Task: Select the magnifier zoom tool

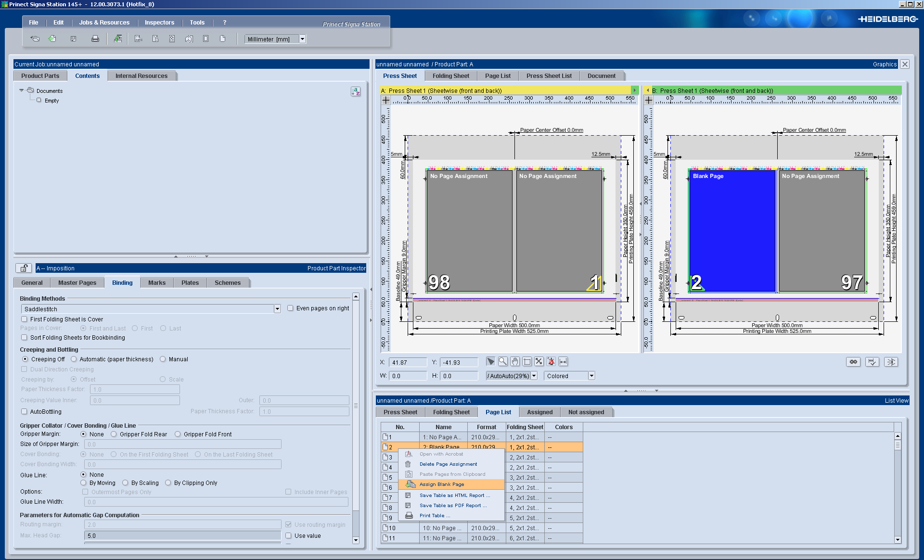Action: pos(502,361)
